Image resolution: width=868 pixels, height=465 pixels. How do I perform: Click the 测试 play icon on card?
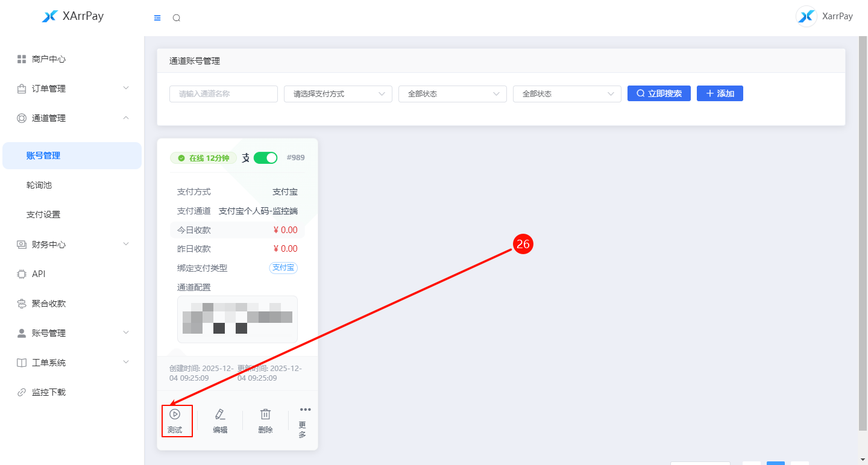(x=175, y=414)
